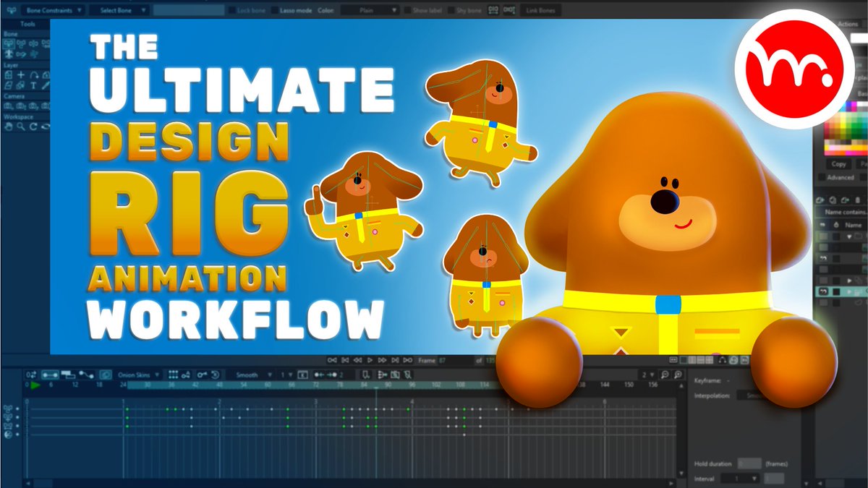Click the timeline horizontal scrollbar left arrow
868x488 pixels.
27,482
